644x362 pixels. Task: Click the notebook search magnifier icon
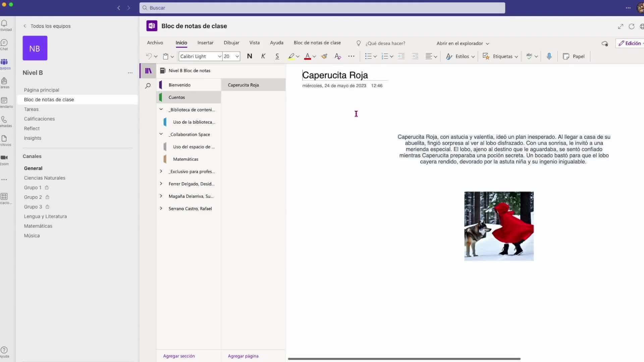click(x=148, y=86)
